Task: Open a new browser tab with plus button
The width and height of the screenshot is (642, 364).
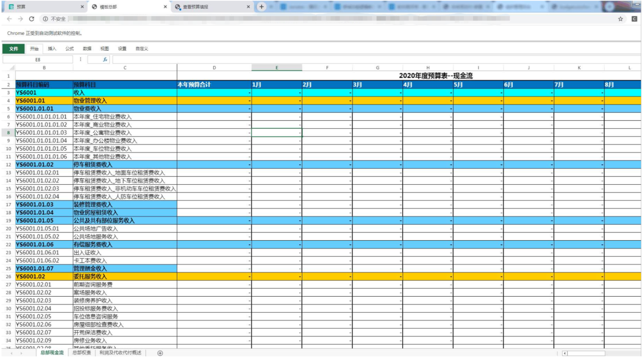Action: pyautogui.click(x=261, y=7)
